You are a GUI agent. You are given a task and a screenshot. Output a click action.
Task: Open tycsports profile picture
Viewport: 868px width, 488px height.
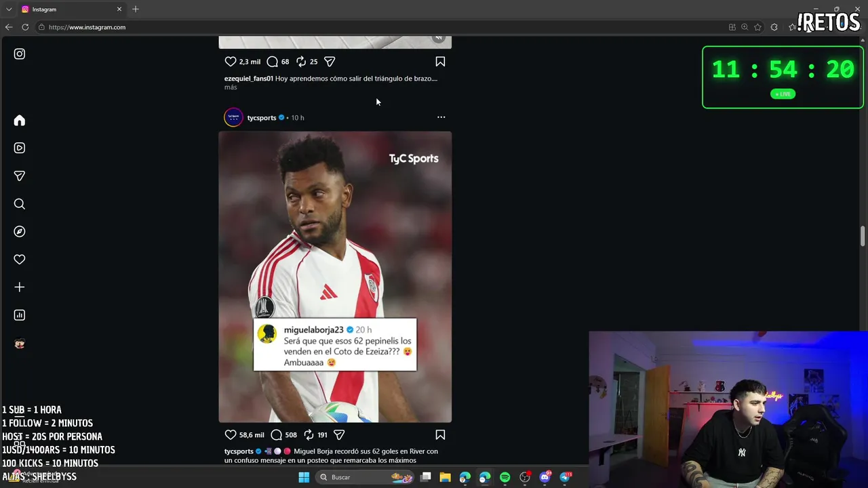[233, 117]
